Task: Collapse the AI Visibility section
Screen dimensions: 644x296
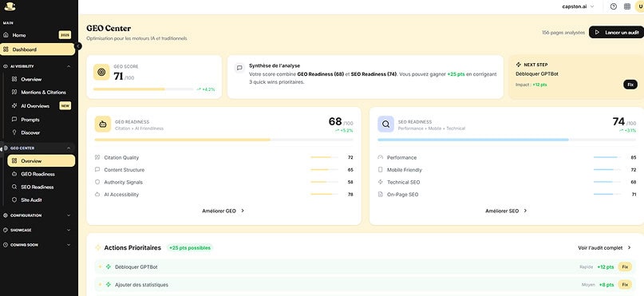Action: tap(69, 66)
